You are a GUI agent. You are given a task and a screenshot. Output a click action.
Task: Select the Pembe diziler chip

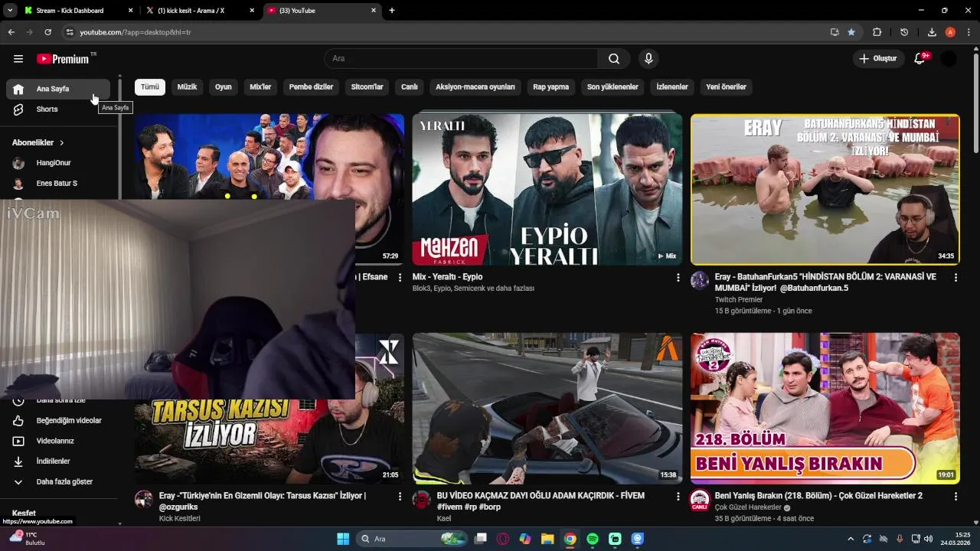coord(311,87)
